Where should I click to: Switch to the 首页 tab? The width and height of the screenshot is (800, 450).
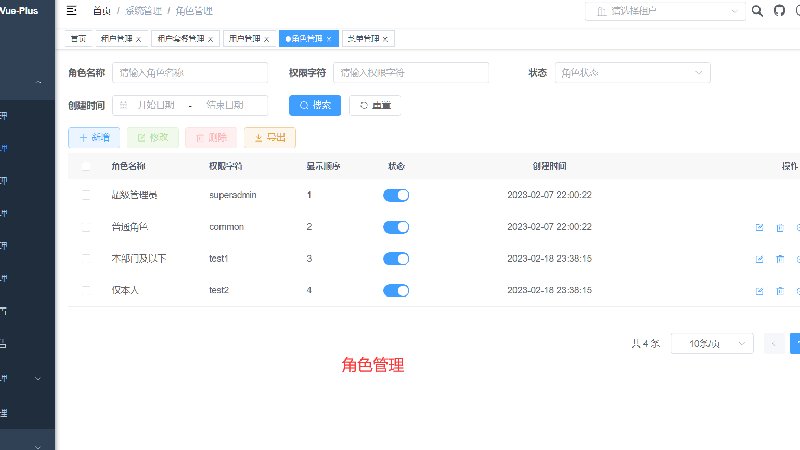tap(79, 39)
